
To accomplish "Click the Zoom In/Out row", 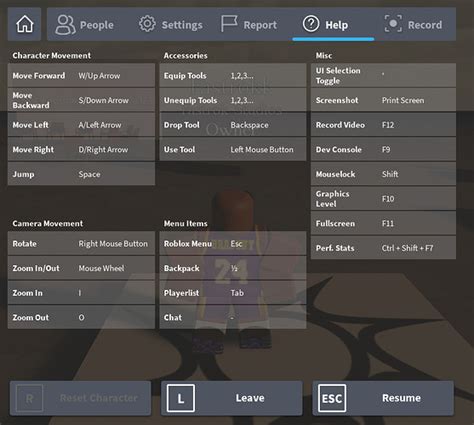I will coord(81,268).
